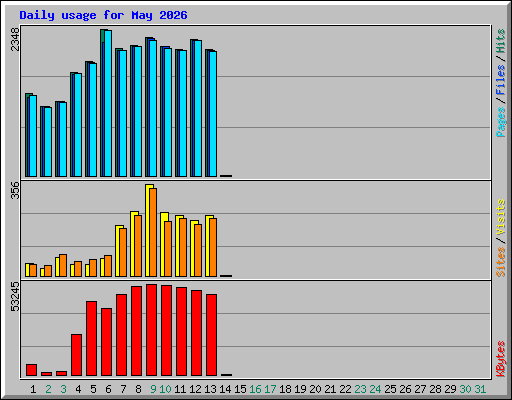The image size is (512, 400).
Task: Click the red KBytes bar for day 4
Action: (x=76, y=355)
